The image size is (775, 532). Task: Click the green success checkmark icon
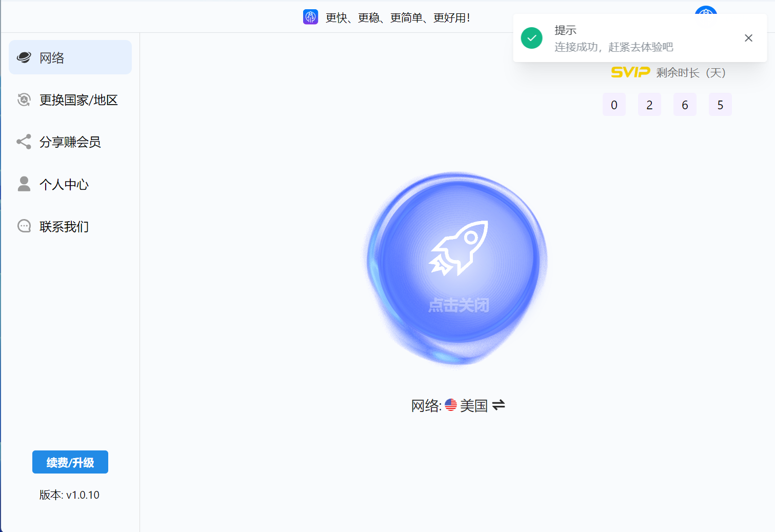(531, 38)
